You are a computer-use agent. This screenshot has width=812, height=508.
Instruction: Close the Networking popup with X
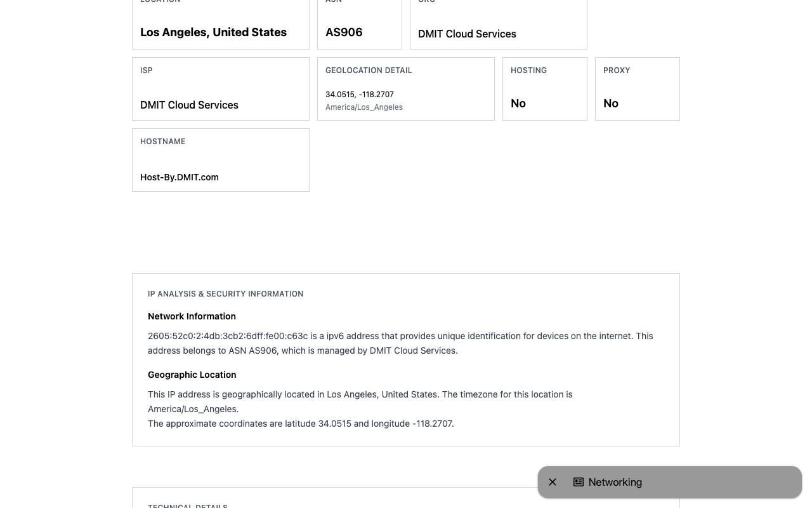pos(553,482)
